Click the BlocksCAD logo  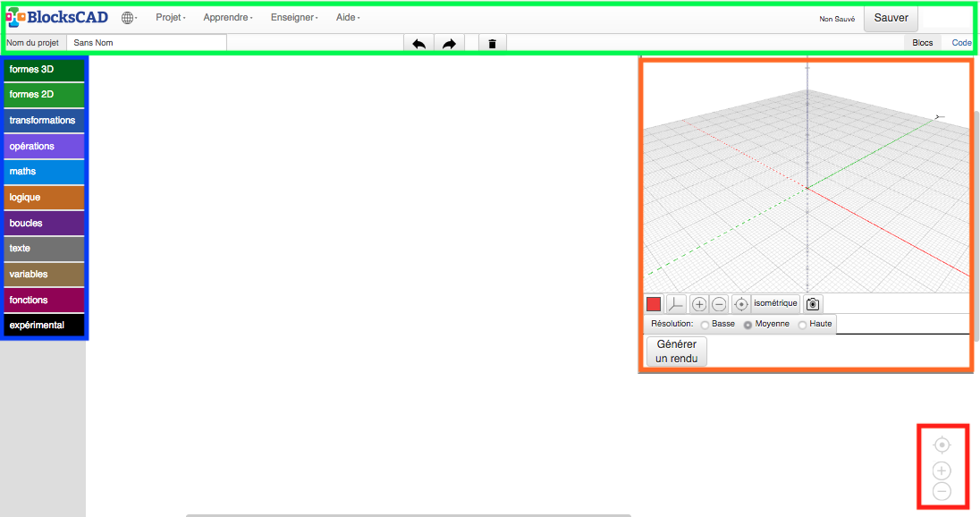pyautogui.click(x=57, y=18)
